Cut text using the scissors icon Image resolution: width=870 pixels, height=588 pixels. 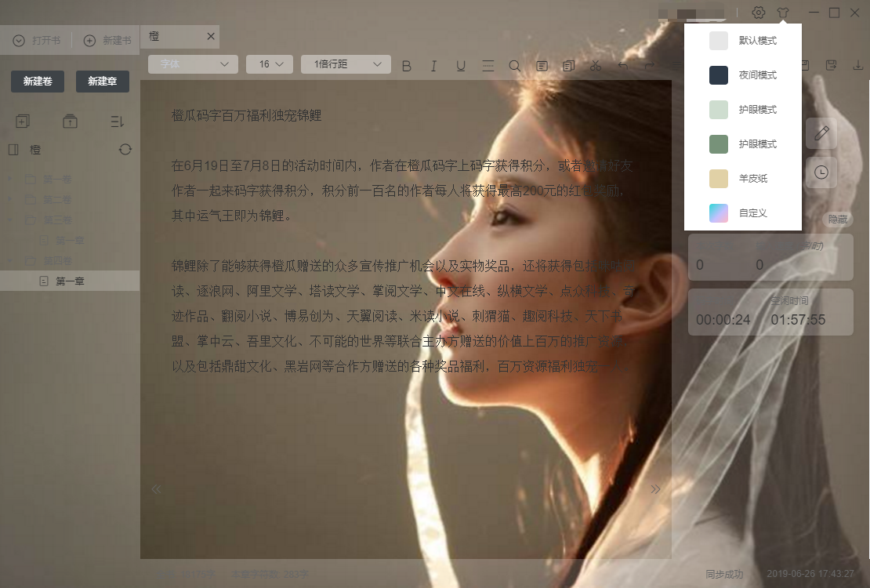596,64
